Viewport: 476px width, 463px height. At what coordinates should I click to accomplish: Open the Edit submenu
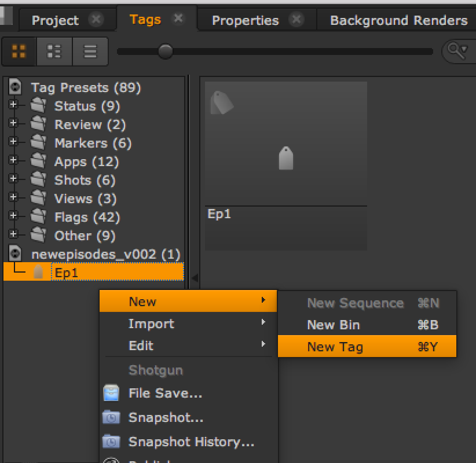188,346
